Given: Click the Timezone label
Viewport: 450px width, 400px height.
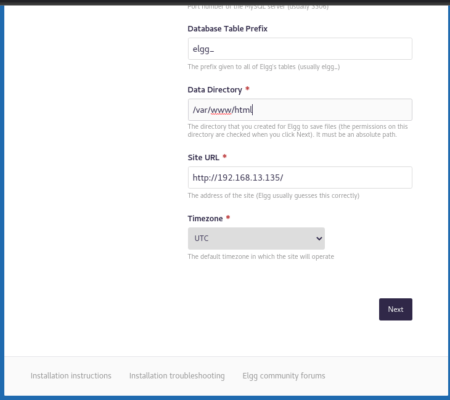Looking at the screenshot, I should click(205, 219).
